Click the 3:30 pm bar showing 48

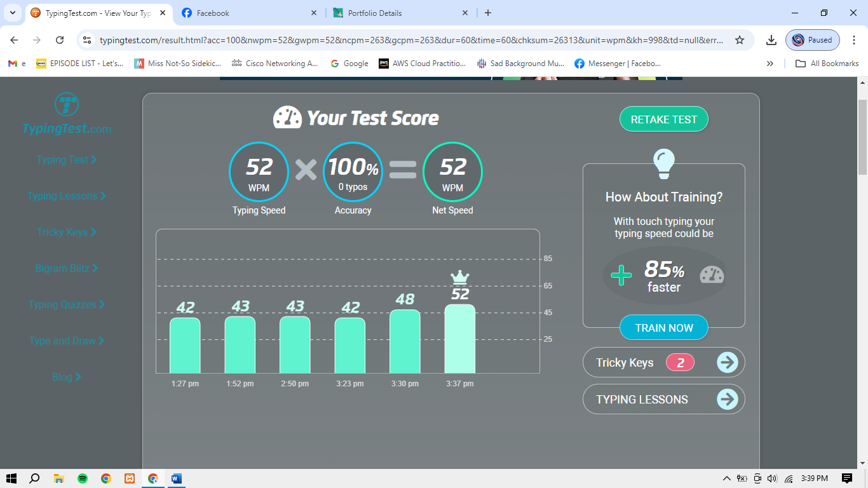click(x=405, y=341)
